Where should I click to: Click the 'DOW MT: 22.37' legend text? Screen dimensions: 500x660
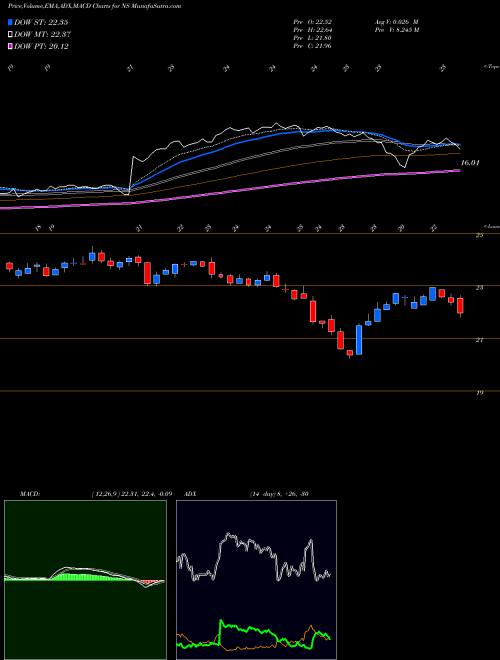(42, 35)
